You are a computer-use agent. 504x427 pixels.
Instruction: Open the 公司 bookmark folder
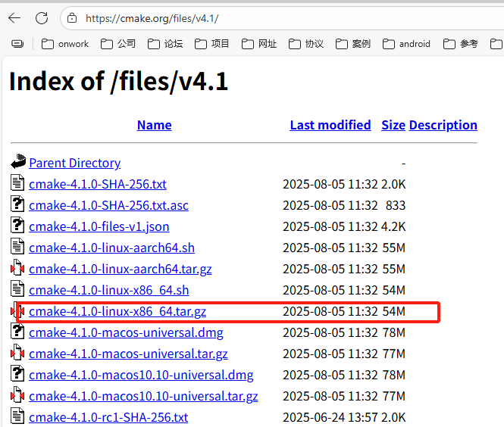click(118, 44)
